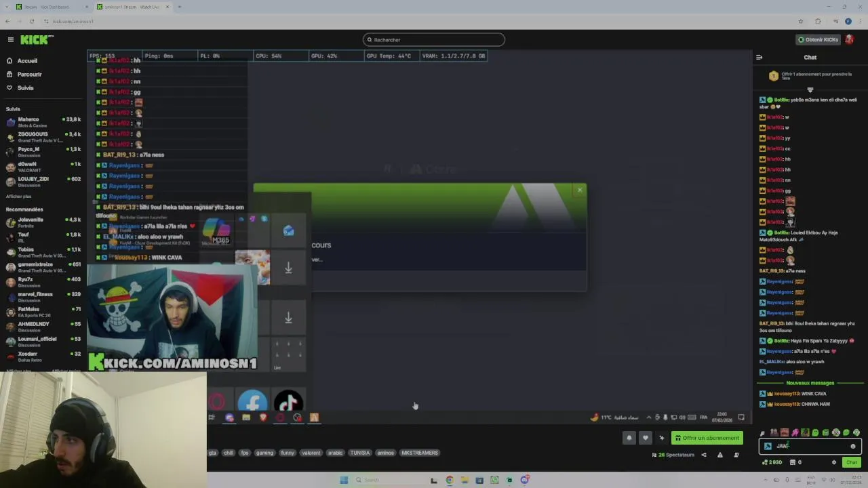Open chat settings gear icon
868x488 pixels.
[x=834, y=462]
